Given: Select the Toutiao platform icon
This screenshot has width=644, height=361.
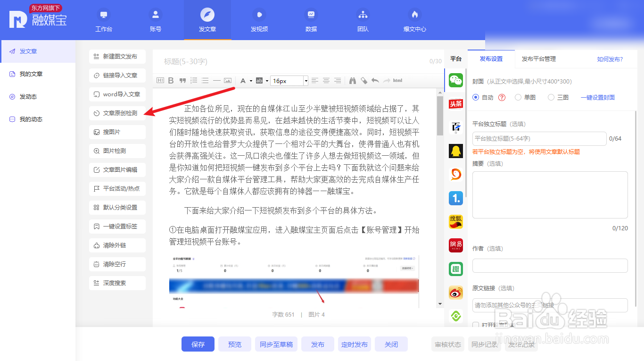Looking at the screenshot, I should click(x=456, y=103).
